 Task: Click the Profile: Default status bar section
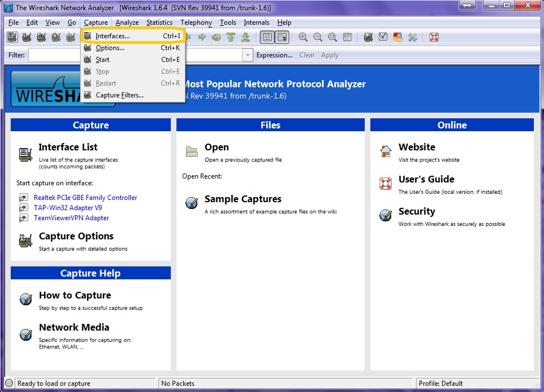(x=440, y=384)
